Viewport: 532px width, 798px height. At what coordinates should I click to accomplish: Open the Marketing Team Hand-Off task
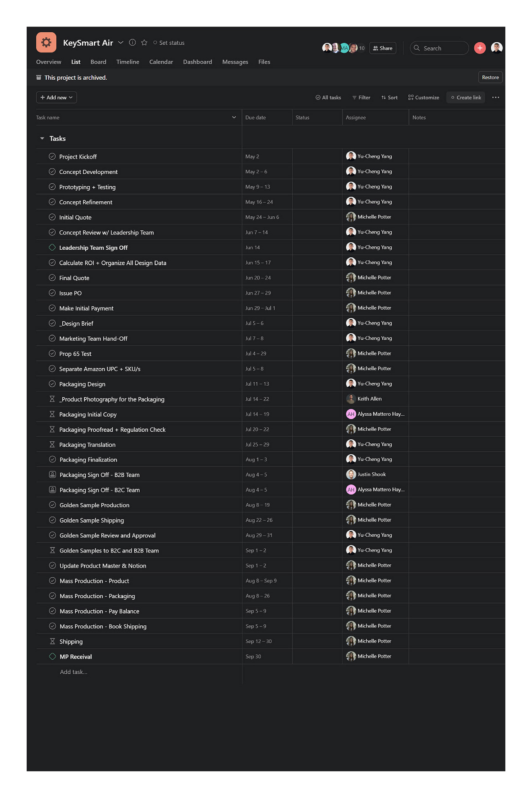tap(93, 339)
